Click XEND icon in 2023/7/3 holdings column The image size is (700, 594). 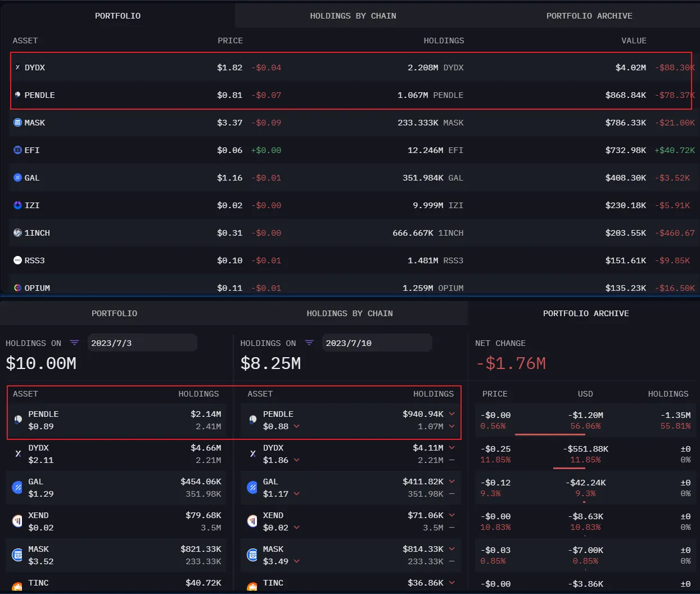click(x=18, y=521)
